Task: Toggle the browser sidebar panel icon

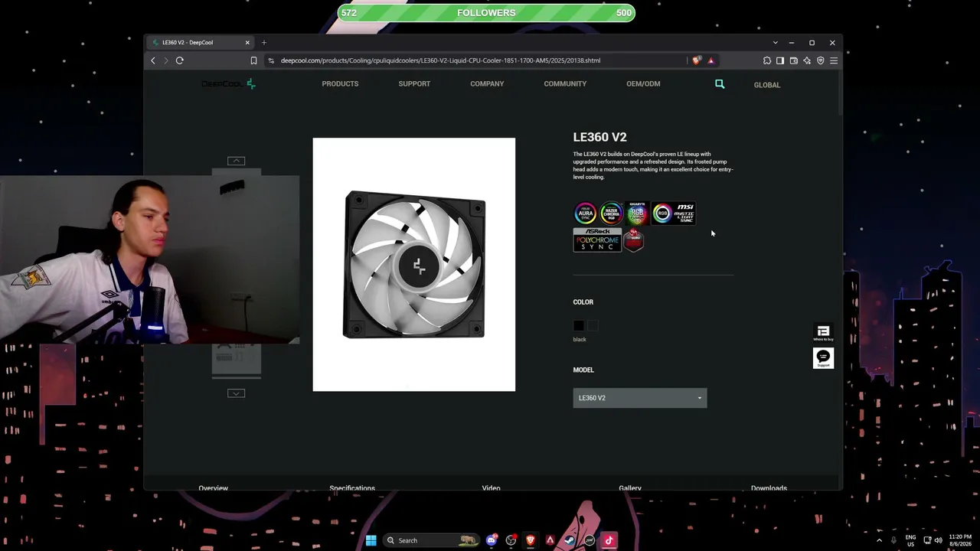Action: tap(780, 60)
